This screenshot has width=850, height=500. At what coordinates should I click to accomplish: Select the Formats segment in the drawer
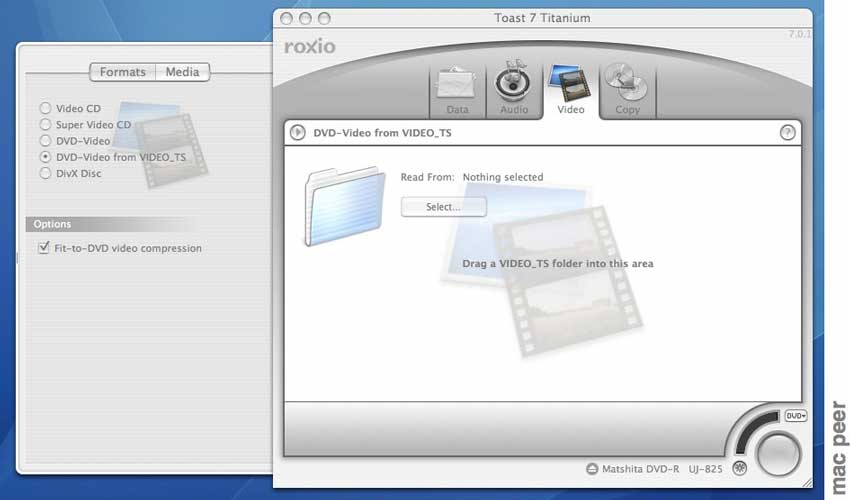(x=123, y=72)
